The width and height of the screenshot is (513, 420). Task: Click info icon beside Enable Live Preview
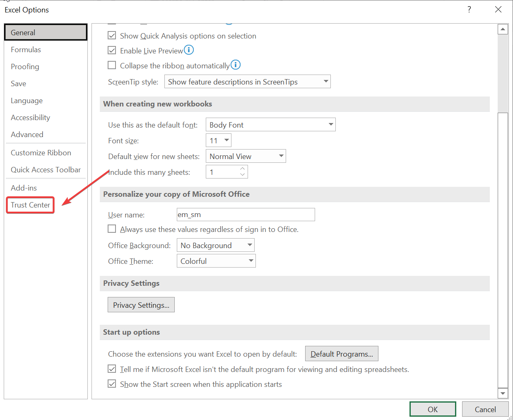click(189, 50)
